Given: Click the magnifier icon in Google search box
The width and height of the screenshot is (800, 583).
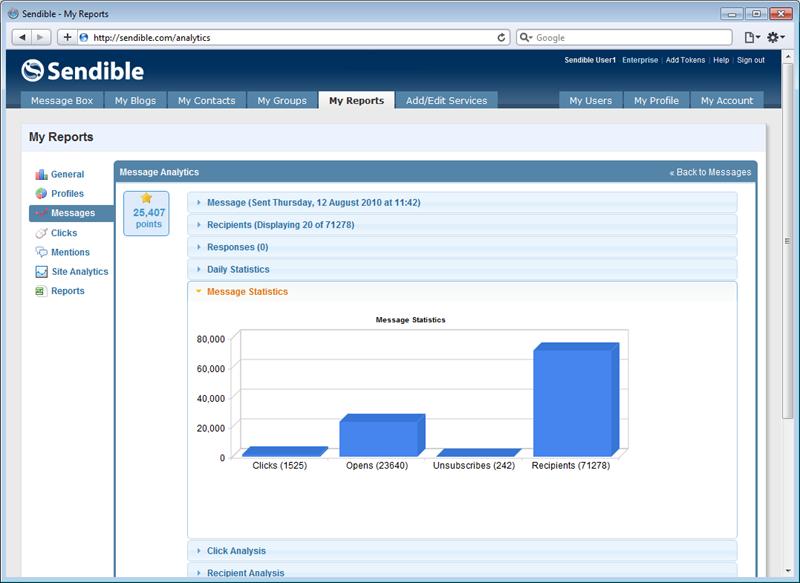Looking at the screenshot, I should 524,37.
